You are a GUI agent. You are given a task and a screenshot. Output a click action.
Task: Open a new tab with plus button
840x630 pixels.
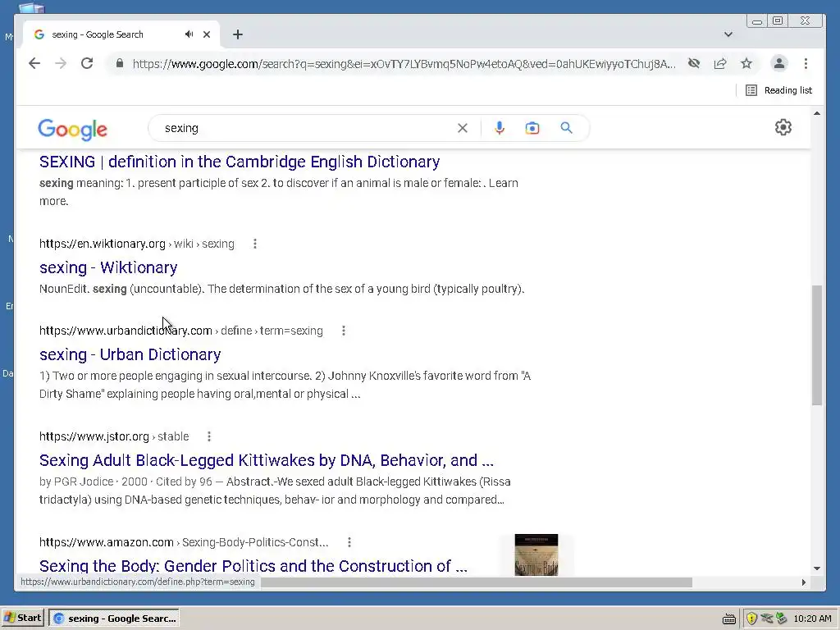238,34
